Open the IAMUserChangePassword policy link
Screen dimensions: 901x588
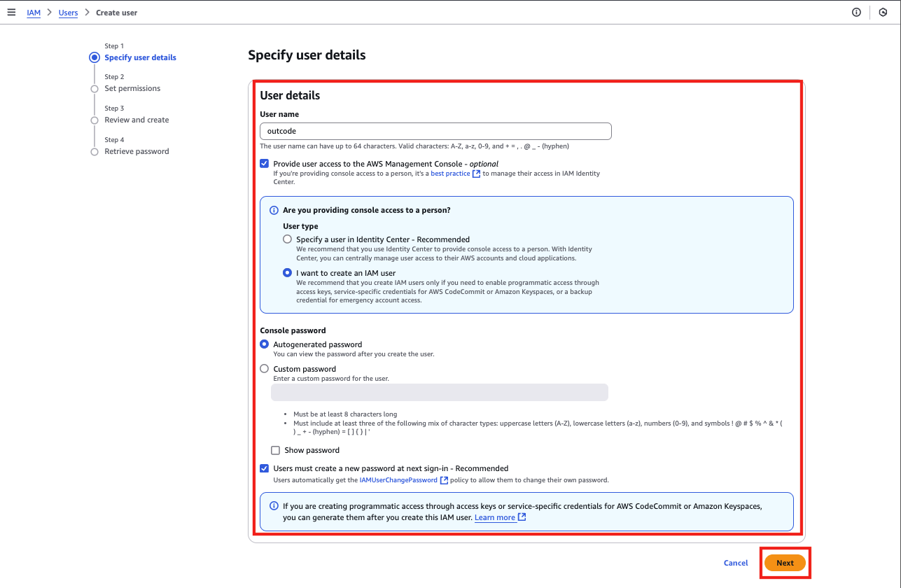[398, 480]
